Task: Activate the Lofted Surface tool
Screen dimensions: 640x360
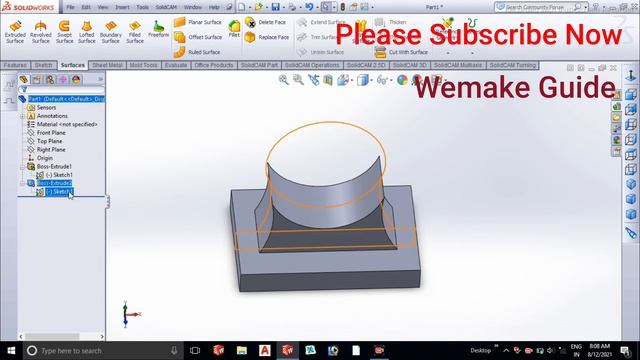Action: pos(87,32)
